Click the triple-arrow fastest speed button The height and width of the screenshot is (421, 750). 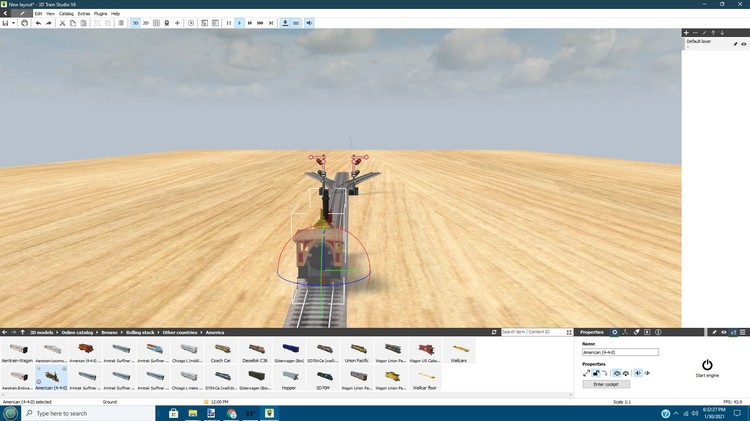(260, 23)
